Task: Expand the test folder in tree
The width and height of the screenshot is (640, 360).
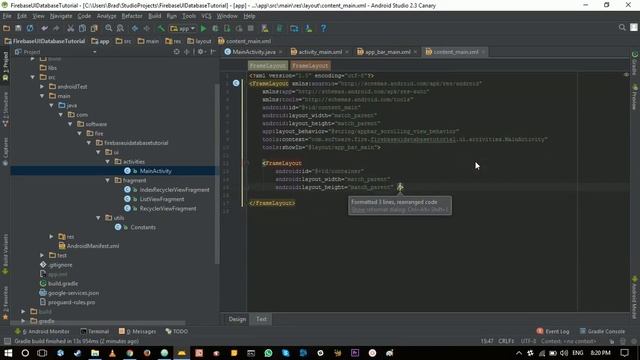Action: (42, 256)
